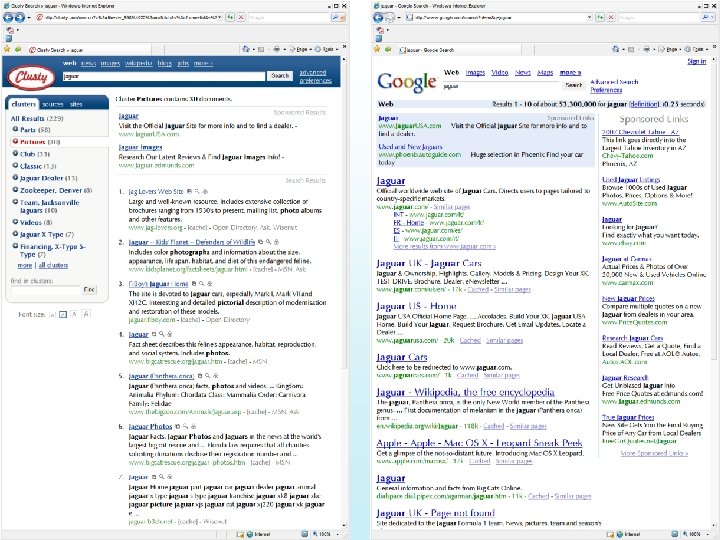The height and width of the screenshot is (540, 720).
Task: Open Favorites Center star in the Clusty window
Action: [x=7, y=49]
